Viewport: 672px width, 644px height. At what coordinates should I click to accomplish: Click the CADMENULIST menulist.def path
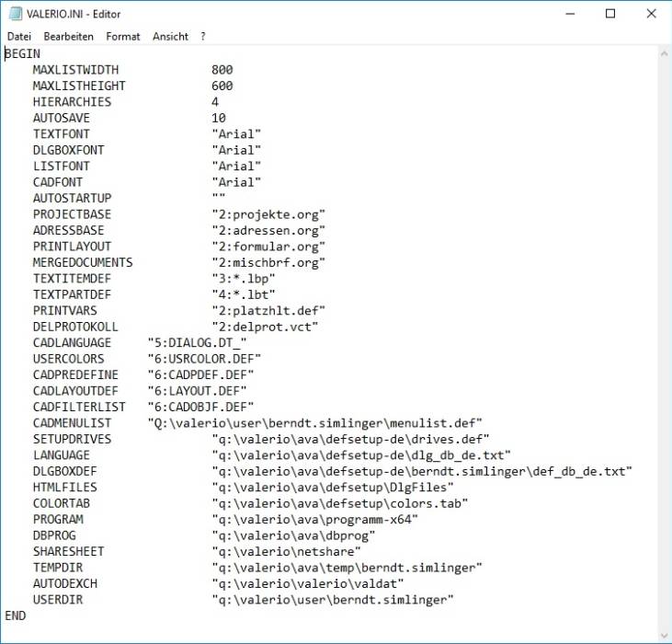click(315, 423)
